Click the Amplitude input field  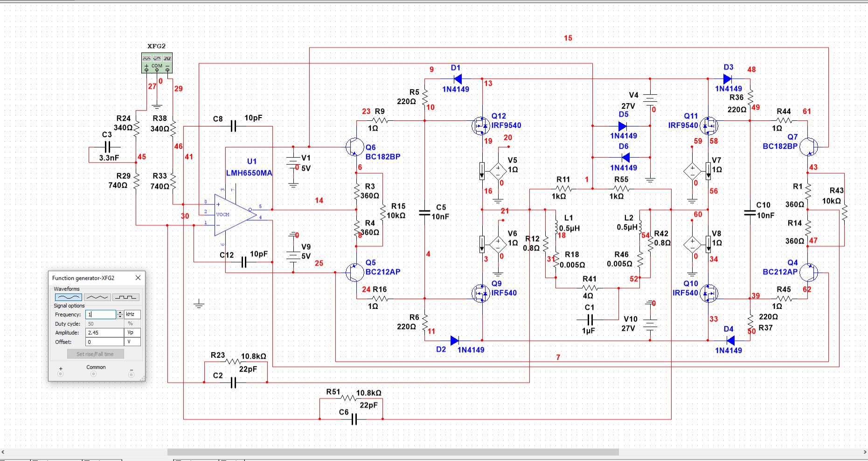coord(104,333)
